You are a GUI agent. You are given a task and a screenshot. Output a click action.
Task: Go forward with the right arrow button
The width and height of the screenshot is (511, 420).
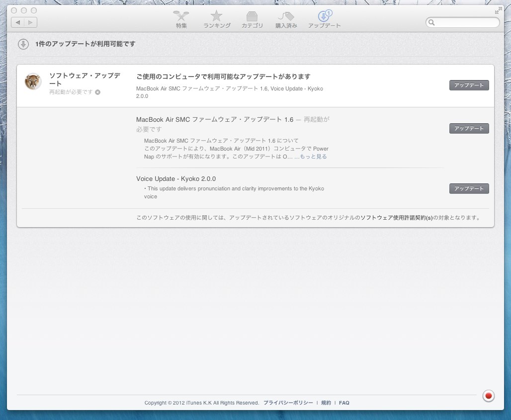[30, 22]
